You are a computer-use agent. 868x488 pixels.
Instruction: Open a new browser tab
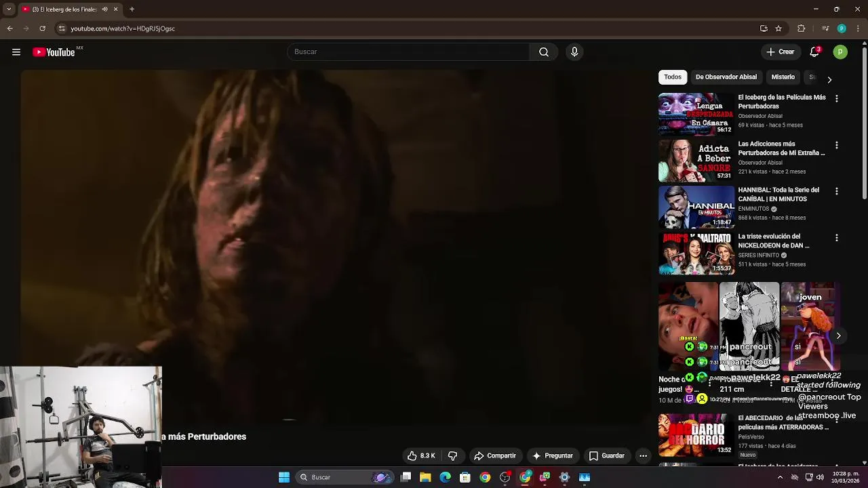click(132, 9)
